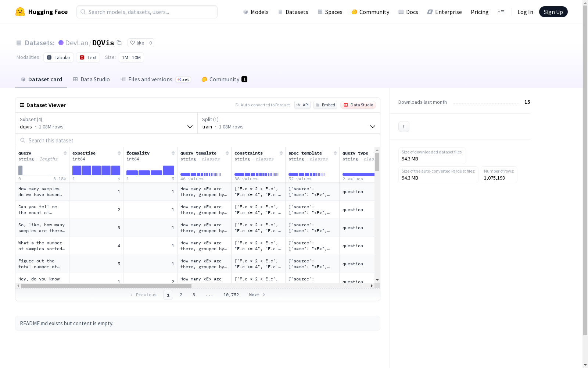Select the "What's the number of samples" cell

coord(42,246)
